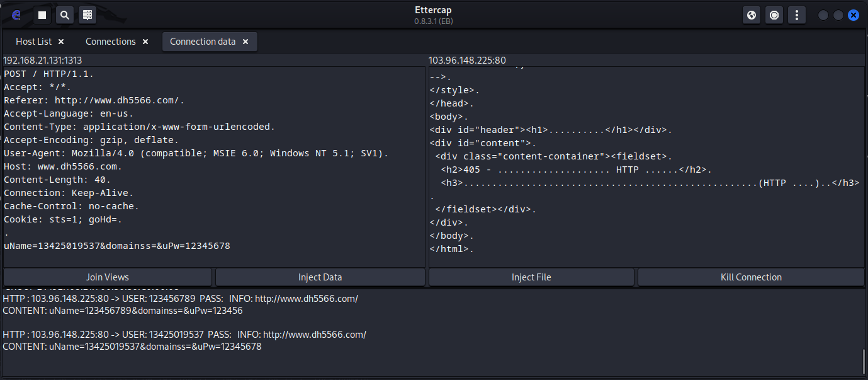Click the Ettercap logo icon
The width and height of the screenshot is (868, 380).
pos(17,15)
